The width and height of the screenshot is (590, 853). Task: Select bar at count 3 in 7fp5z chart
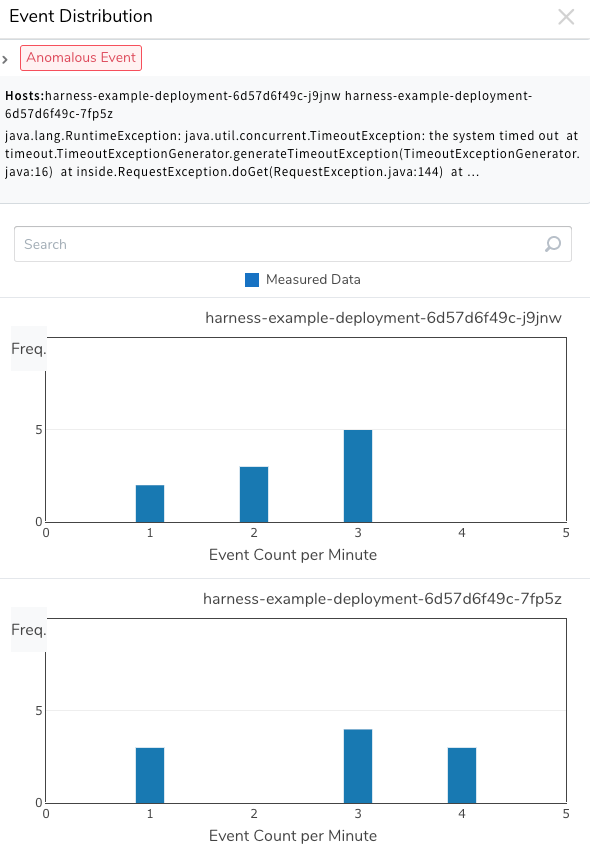point(358,767)
